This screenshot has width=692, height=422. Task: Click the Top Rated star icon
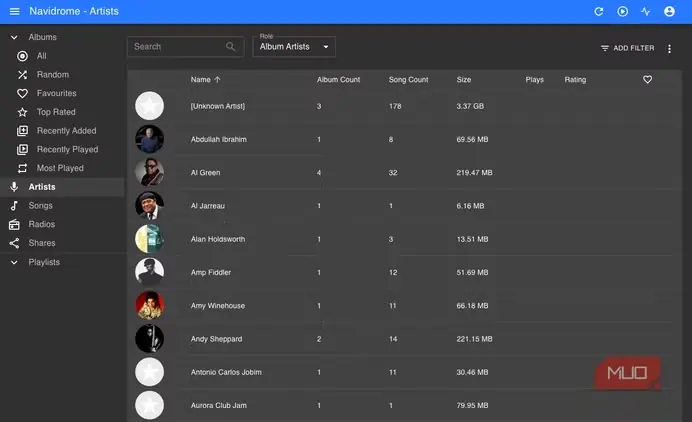(23, 112)
